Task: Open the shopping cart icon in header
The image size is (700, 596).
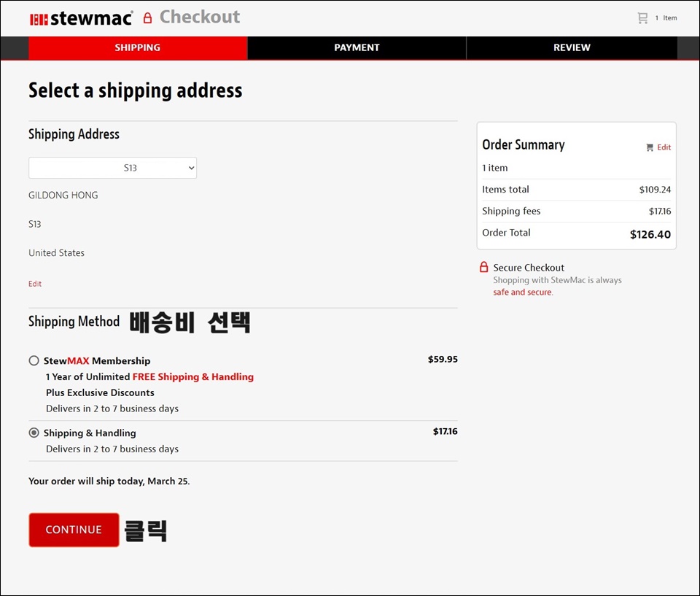Action: [642, 18]
